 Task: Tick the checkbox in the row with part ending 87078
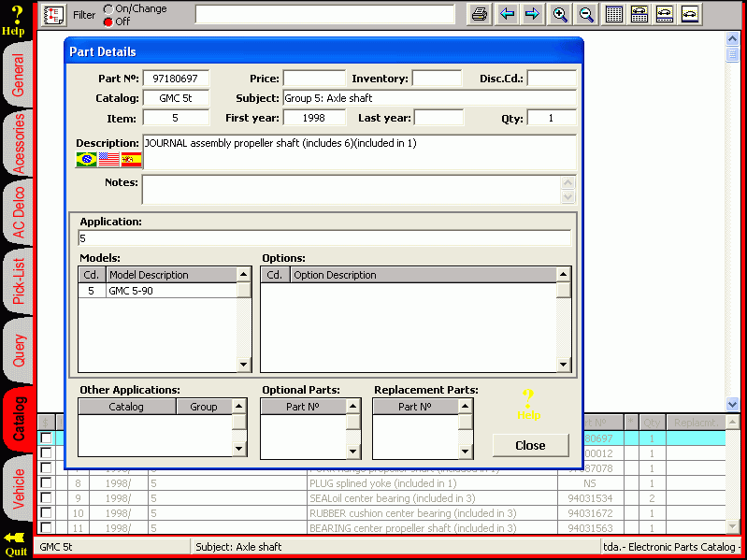click(x=46, y=468)
